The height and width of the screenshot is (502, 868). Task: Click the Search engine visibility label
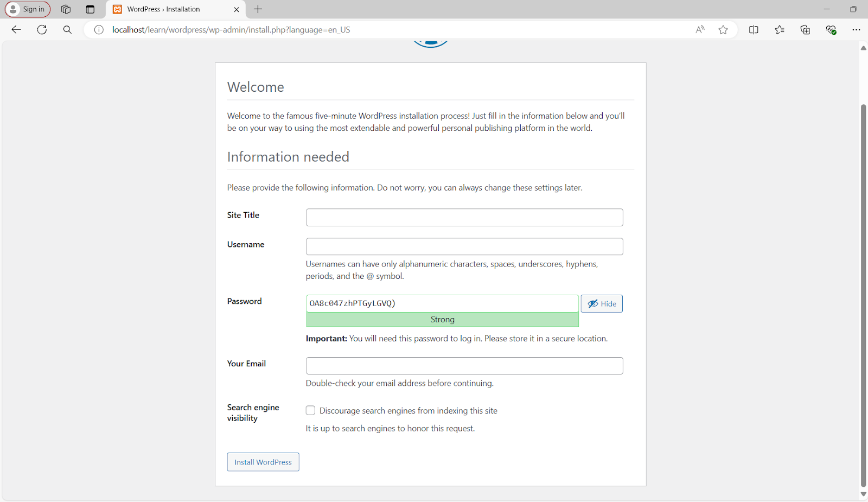coord(253,412)
